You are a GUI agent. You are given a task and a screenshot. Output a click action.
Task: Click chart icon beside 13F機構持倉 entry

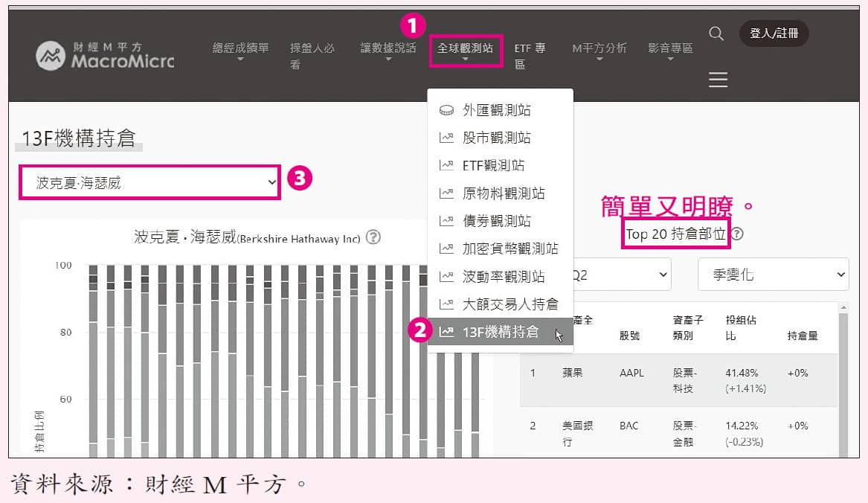[446, 332]
